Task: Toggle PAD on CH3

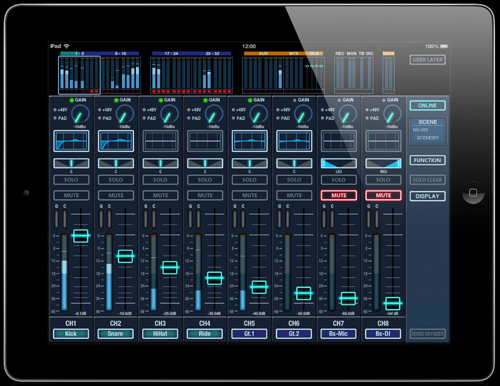Action: [149, 118]
